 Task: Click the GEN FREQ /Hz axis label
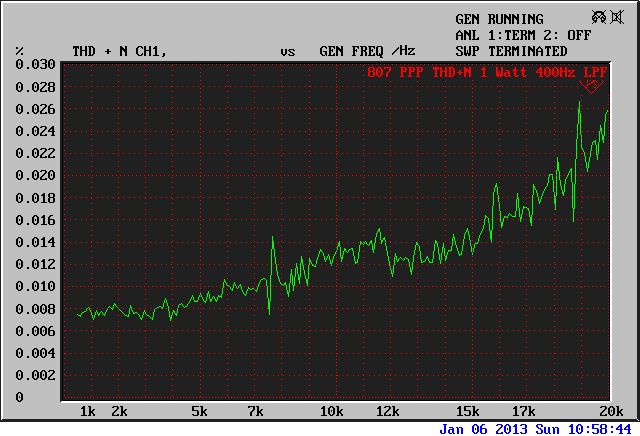tap(367, 51)
